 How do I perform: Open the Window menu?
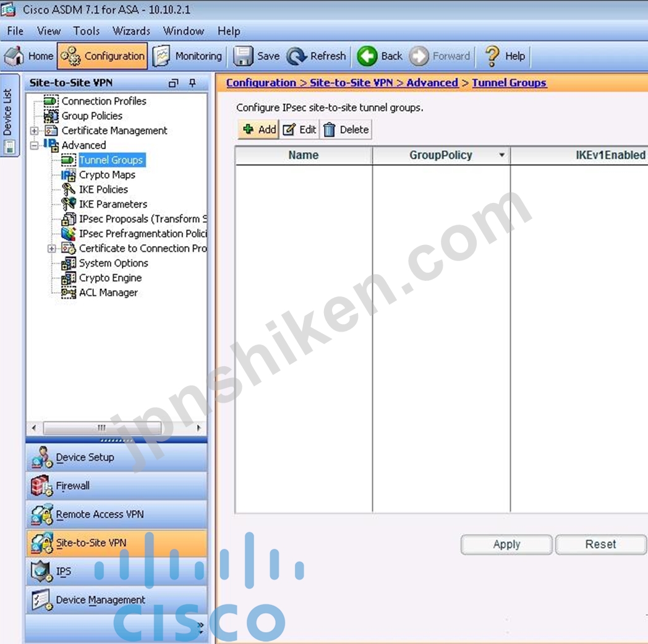click(184, 31)
